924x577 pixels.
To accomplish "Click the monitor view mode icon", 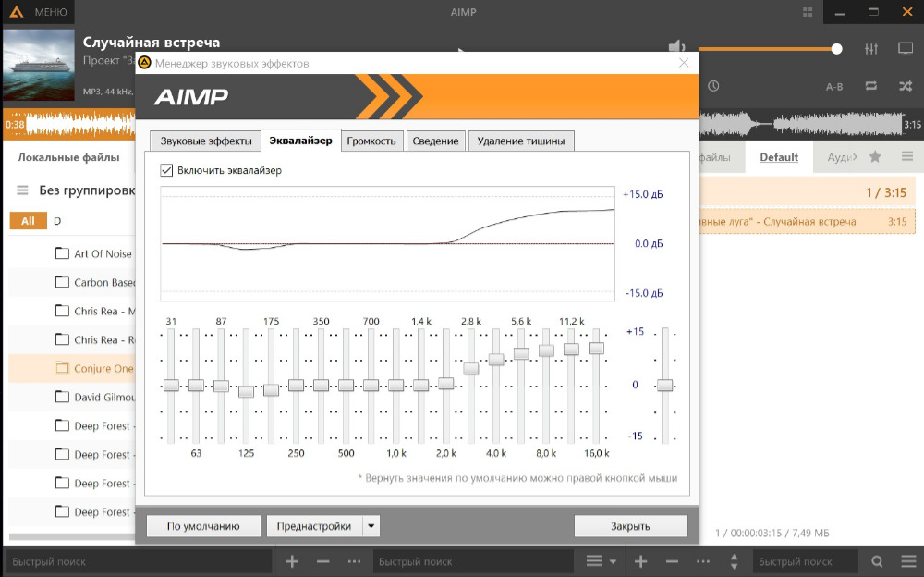I will 906,49.
